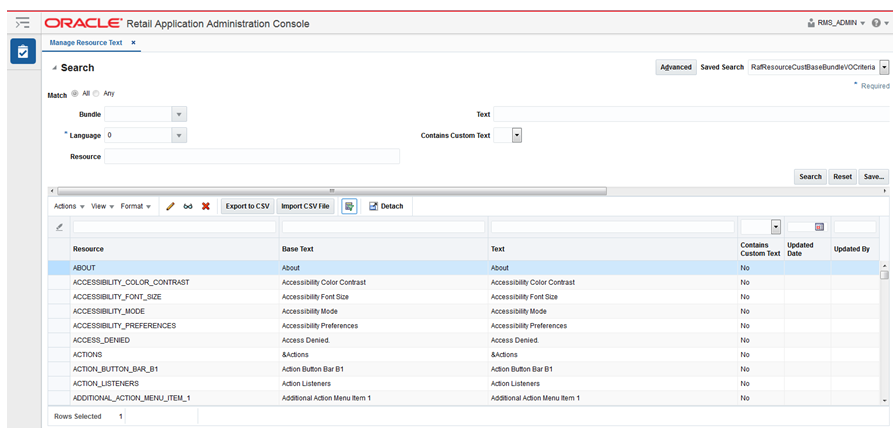Open the Saved Search dropdown
The width and height of the screenshot is (894, 428).
tap(884, 67)
